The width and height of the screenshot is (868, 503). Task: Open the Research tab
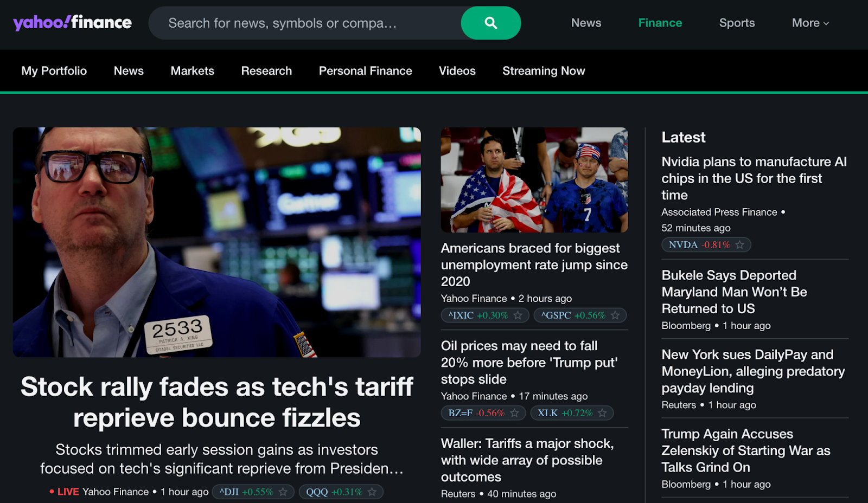coord(266,71)
